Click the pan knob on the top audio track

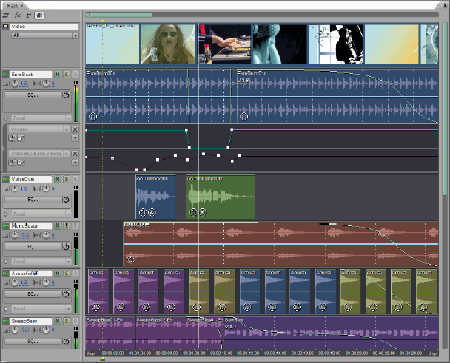[x=46, y=84]
